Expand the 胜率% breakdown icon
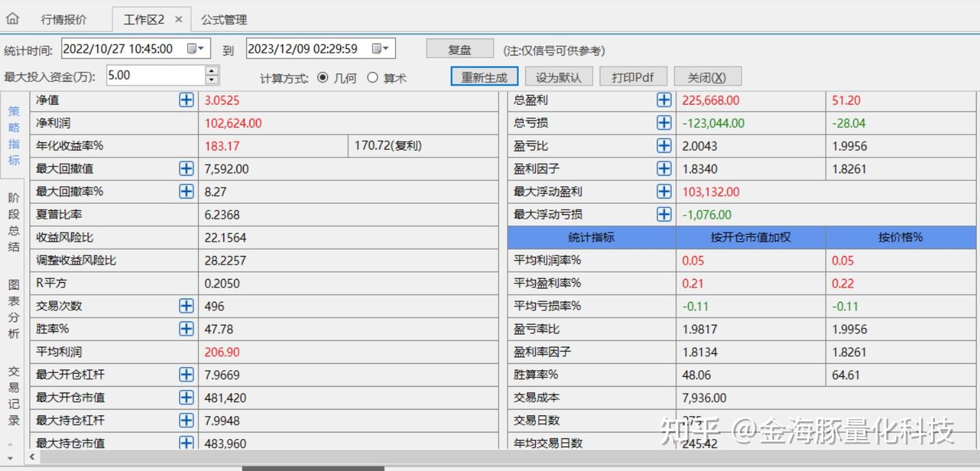The height and width of the screenshot is (471, 980). pos(186,328)
